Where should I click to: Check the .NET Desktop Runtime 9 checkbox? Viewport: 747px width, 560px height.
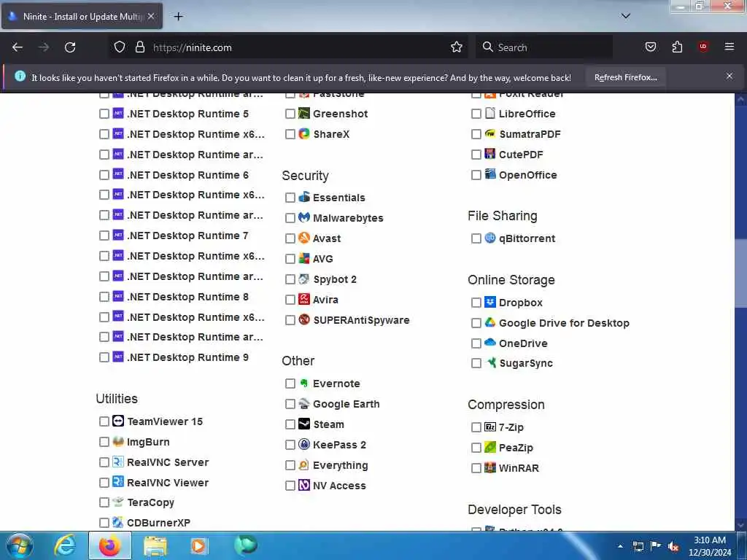[x=104, y=357]
